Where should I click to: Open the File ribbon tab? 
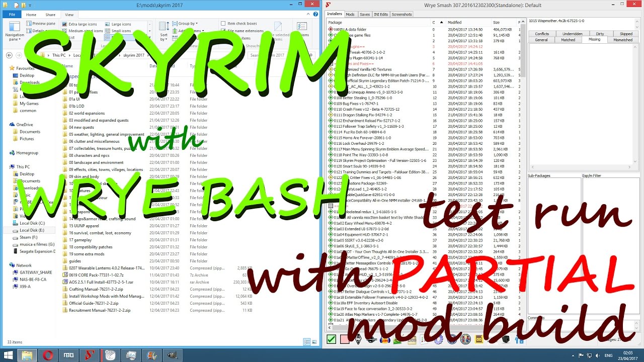[12, 15]
